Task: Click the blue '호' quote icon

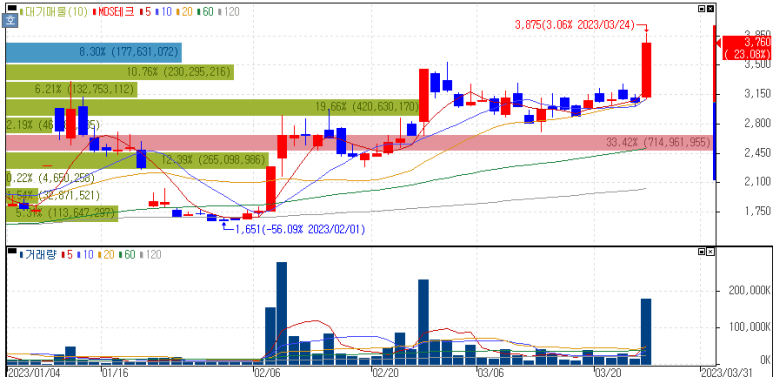Action: tap(9, 21)
